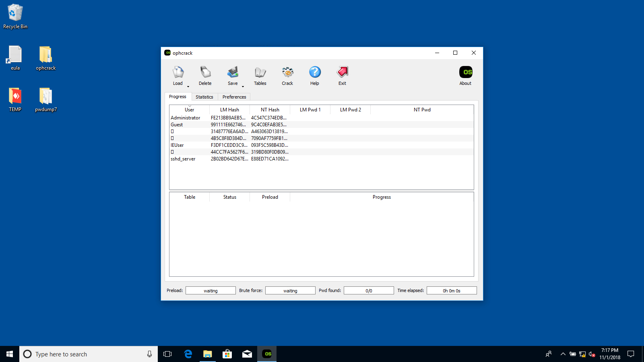The image size is (644, 362).
Task: Open the Load dropdown arrow
Action: 188,86
